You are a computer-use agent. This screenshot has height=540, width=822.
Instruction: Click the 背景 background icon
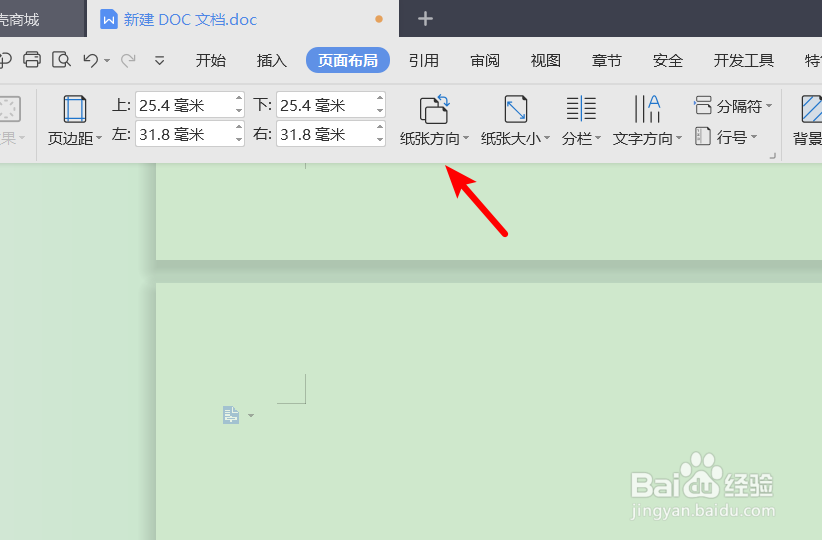pos(811,109)
